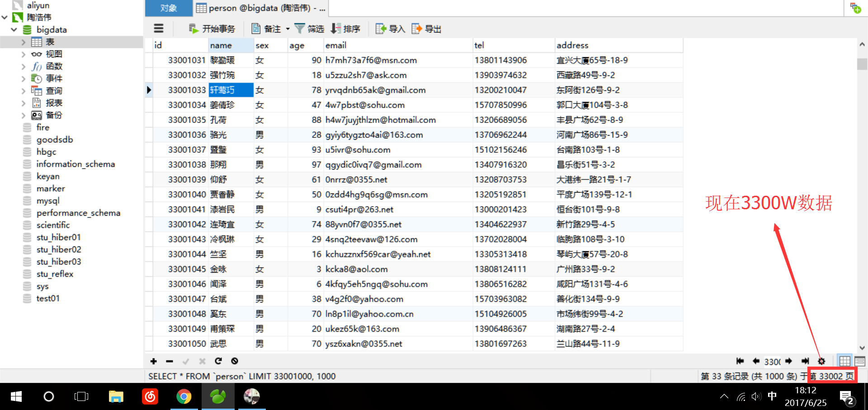Select the stu_hiber02 database
Viewport: 868px width, 410px height.
pyautogui.click(x=59, y=250)
